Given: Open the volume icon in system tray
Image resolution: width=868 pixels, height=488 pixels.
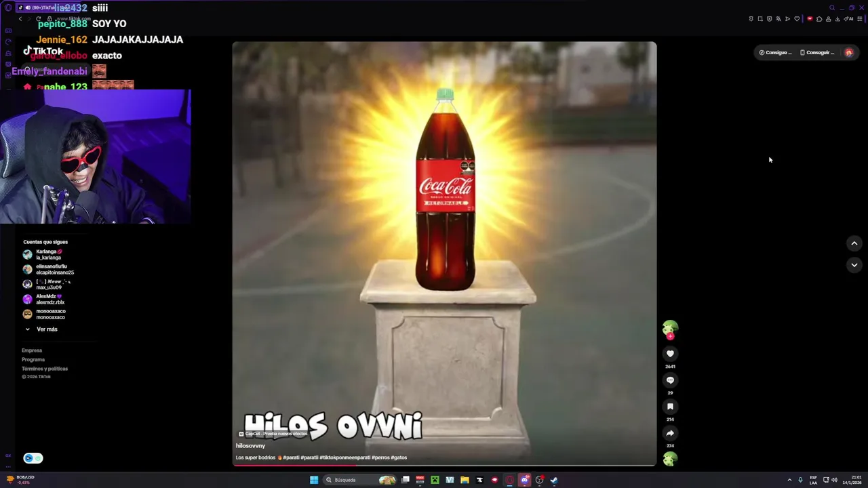Looking at the screenshot, I should point(834,480).
